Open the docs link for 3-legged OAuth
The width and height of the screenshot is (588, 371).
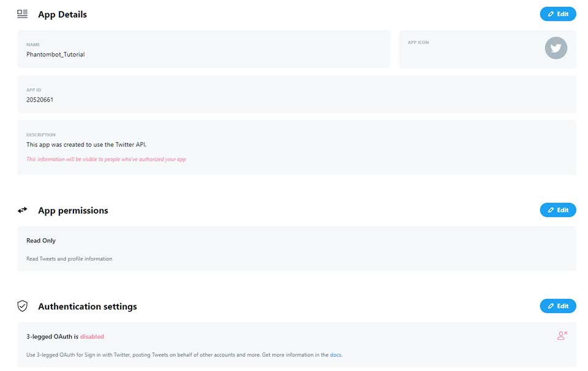pyautogui.click(x=335, y=355)
